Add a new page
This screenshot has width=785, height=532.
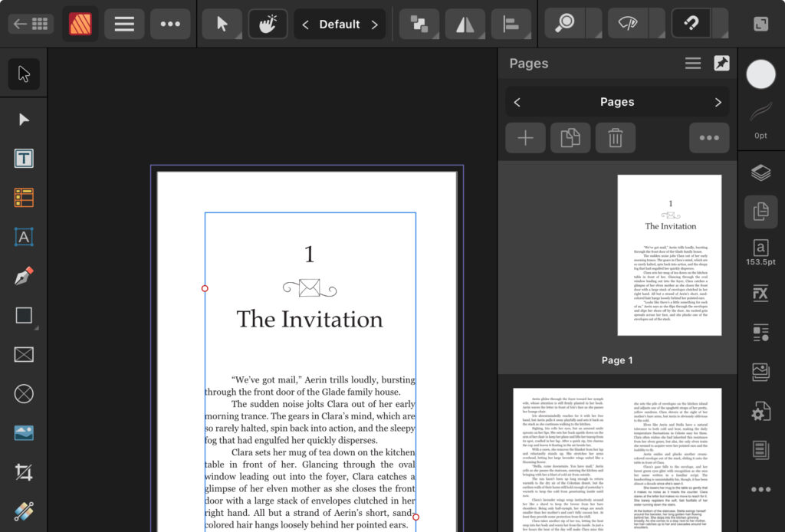pos(525,138)
